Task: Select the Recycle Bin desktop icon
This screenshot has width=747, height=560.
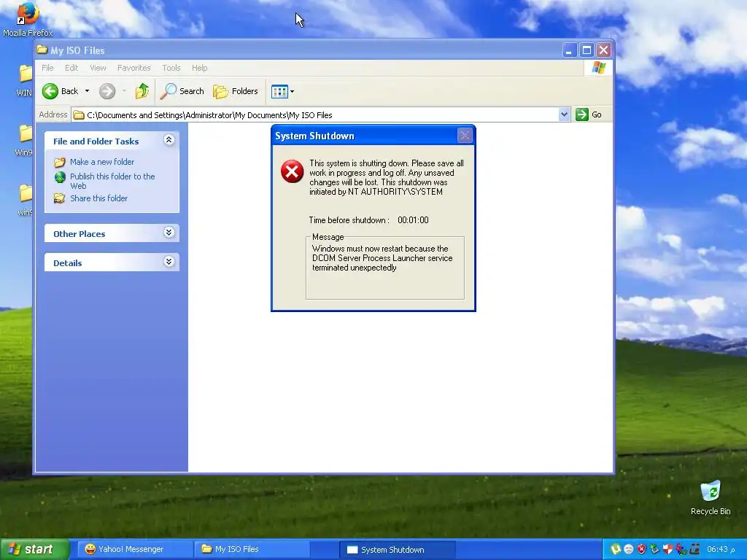Action: 711,498
